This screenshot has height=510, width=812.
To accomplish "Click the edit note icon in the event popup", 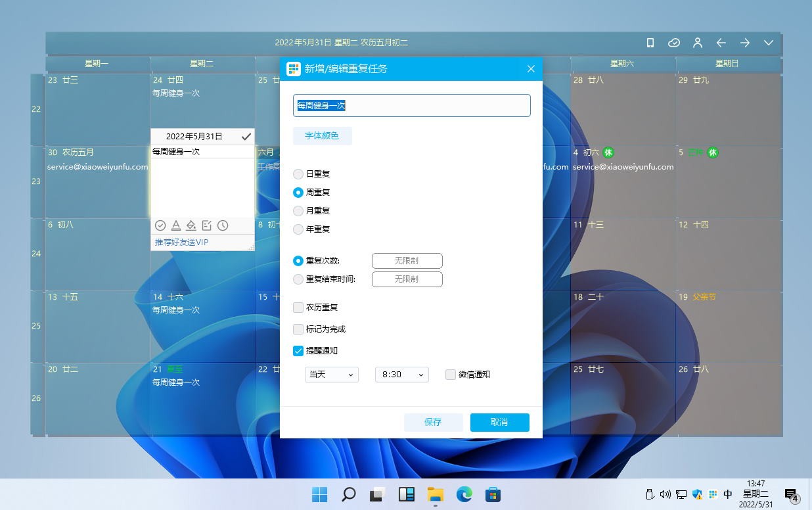I will [207, 225].
